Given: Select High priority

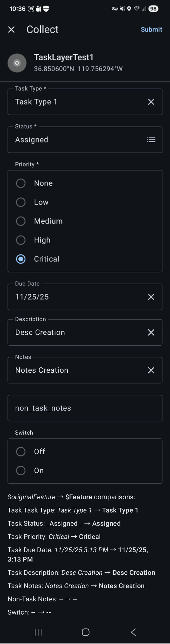Looking at the screenshot, I should 21,240.
